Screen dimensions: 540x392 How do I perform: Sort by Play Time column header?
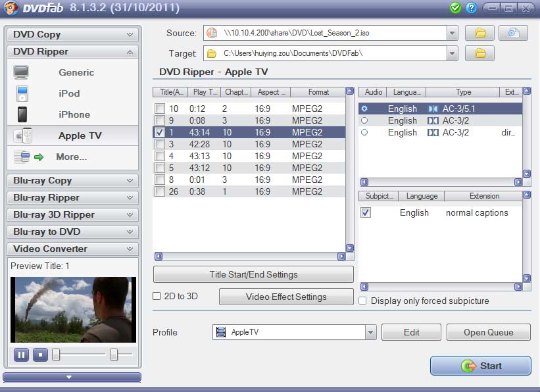pos(205,92)
